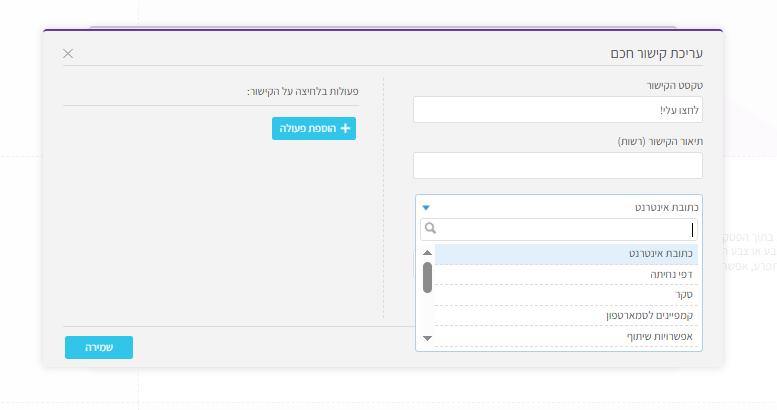Pick קמפיינים לסמארטפון from the list
Screen dimensions: 777x410
coord(567,316)
